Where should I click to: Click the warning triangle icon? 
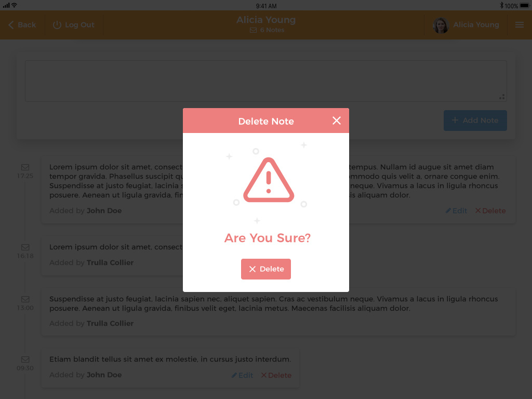[x=269, y=180]
